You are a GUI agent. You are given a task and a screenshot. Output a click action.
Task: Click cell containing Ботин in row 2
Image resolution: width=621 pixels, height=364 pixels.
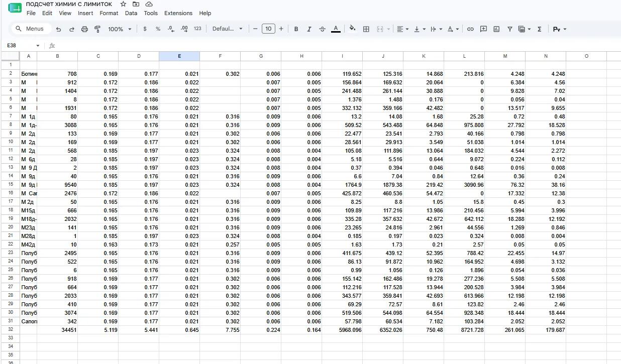point(28,74)
